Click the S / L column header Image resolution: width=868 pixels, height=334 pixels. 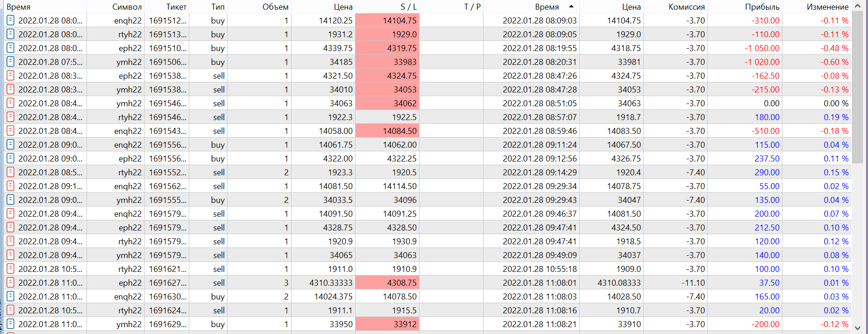[x=408, y=7]
